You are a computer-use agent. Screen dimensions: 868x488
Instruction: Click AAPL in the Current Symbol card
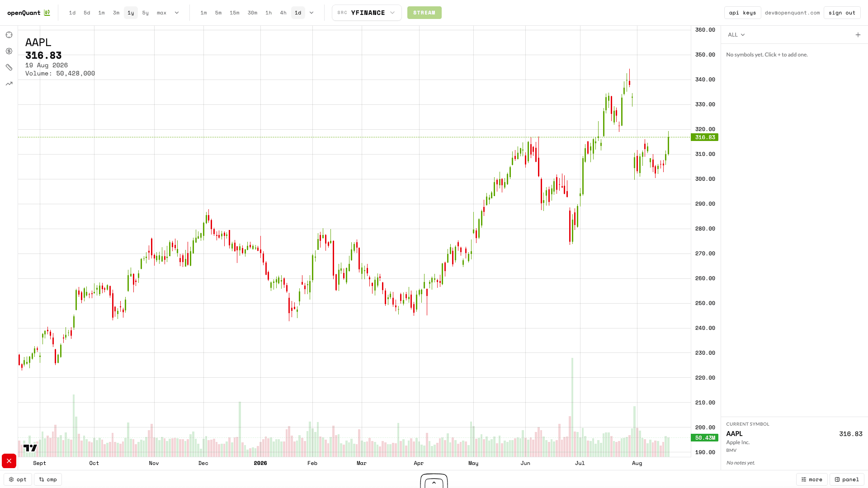pyautogui.click(x=735, y=434)
